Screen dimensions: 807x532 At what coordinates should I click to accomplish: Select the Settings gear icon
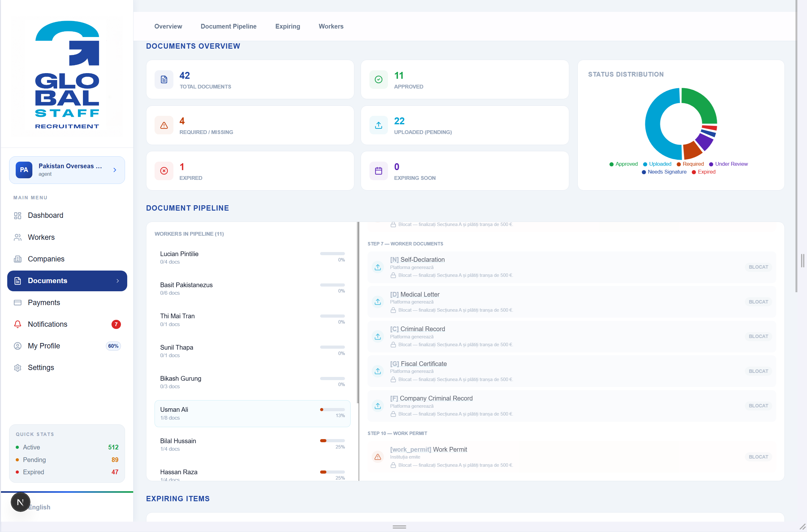pos(18,368)
